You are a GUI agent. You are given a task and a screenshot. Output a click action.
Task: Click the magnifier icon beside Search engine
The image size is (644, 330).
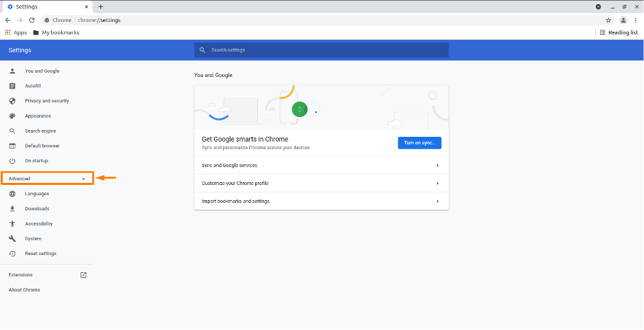click(12, 131)
